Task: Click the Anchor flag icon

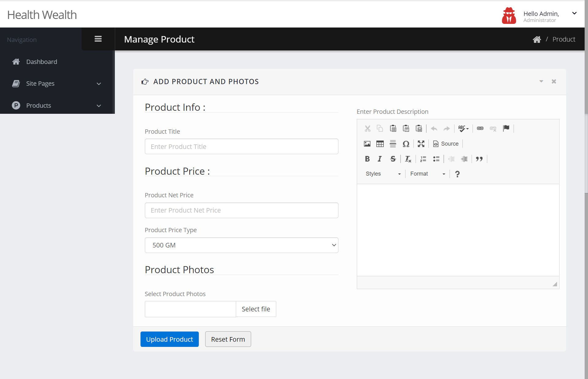Action: 506,128
